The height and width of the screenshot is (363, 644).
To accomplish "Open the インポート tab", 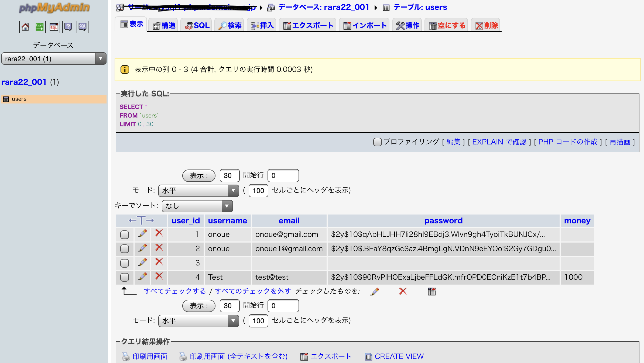I will 365,25.
